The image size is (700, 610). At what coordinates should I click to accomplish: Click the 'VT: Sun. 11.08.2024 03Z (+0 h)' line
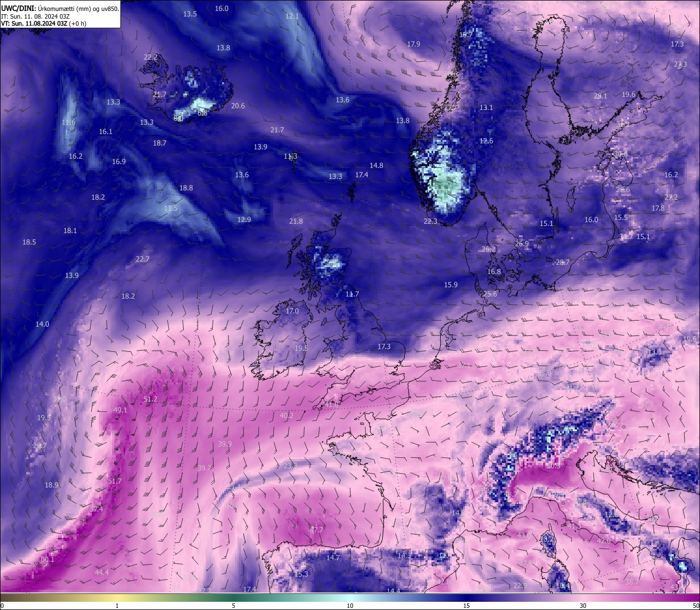pyautogui.click(x=44, y=24)
